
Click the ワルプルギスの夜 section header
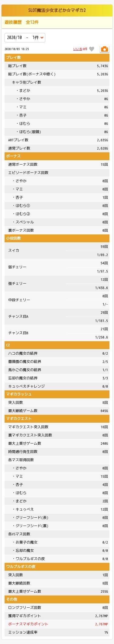pyautogui.click(x=57, y=567)
